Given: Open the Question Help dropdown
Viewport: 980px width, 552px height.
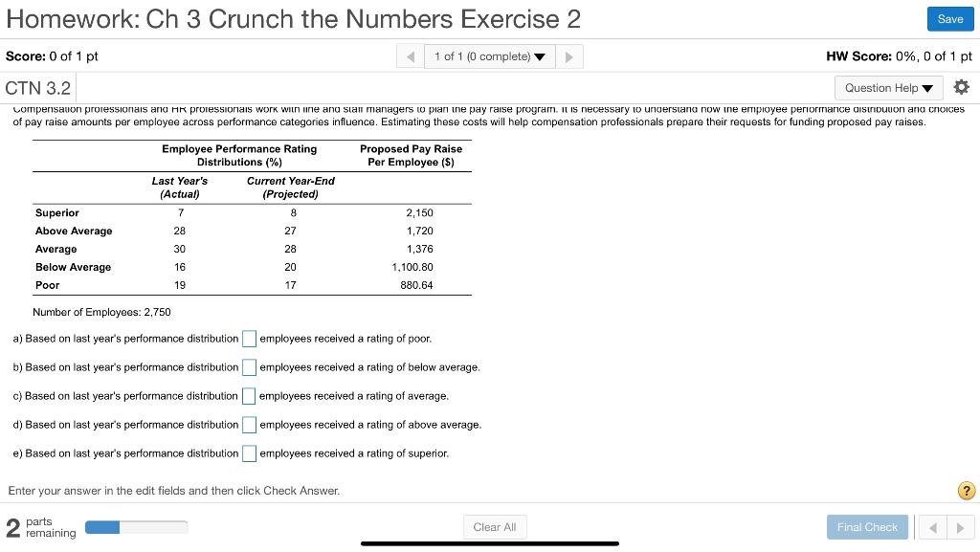Looking at the screenshot, I should pyautogui.click(x=888, y=87).
